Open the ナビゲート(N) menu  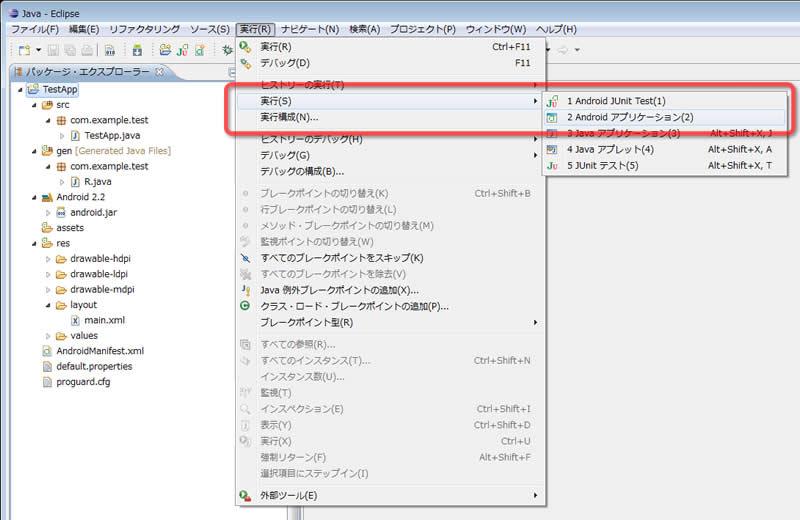tap(310, 29)
